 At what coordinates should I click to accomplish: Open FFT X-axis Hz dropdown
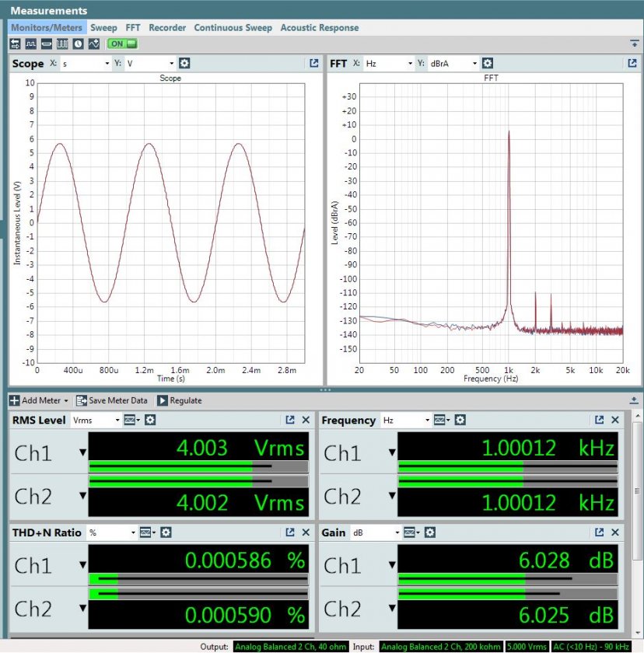click(389, 63)
